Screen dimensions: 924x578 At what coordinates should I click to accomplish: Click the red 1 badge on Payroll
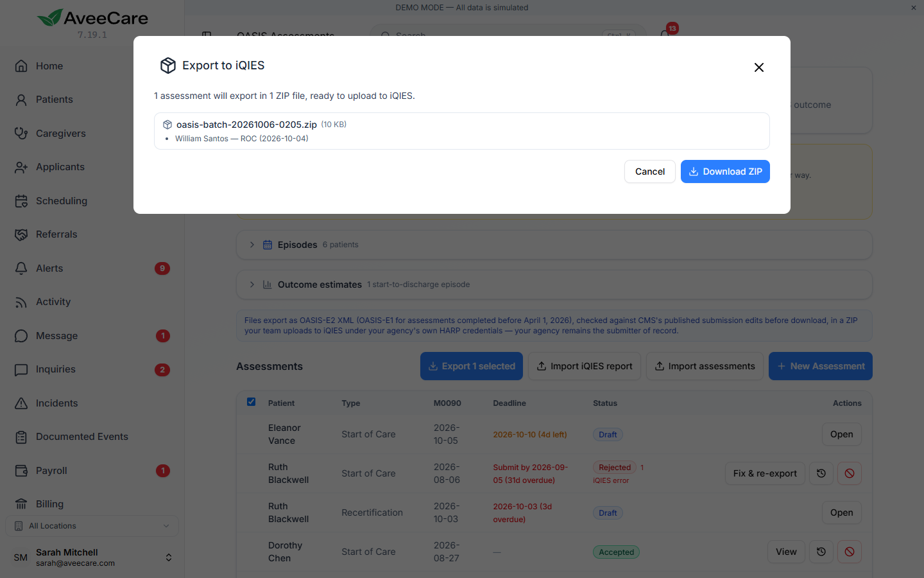pos(162,471)
